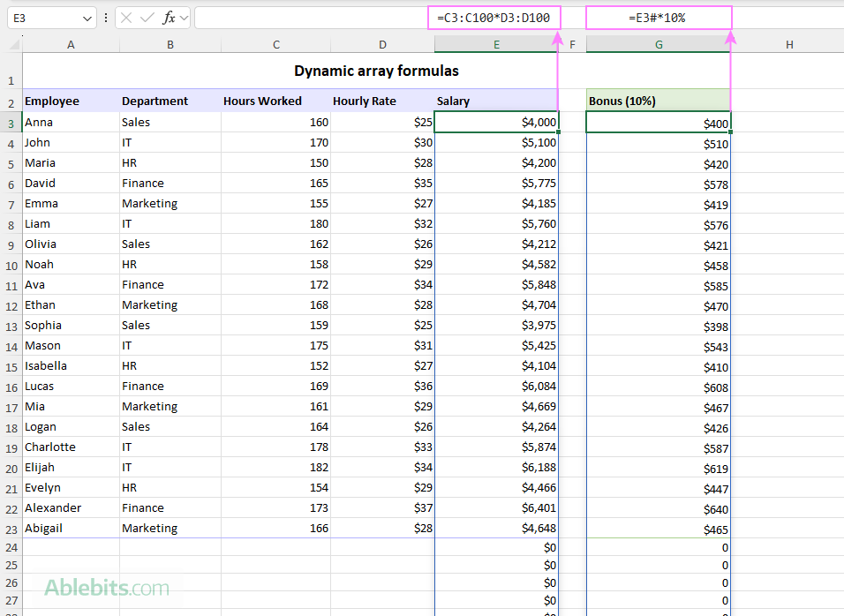This screenshot has height=616, width=844.
Task: Click the Select All triangle above row 1
Action: click(11, 44)
